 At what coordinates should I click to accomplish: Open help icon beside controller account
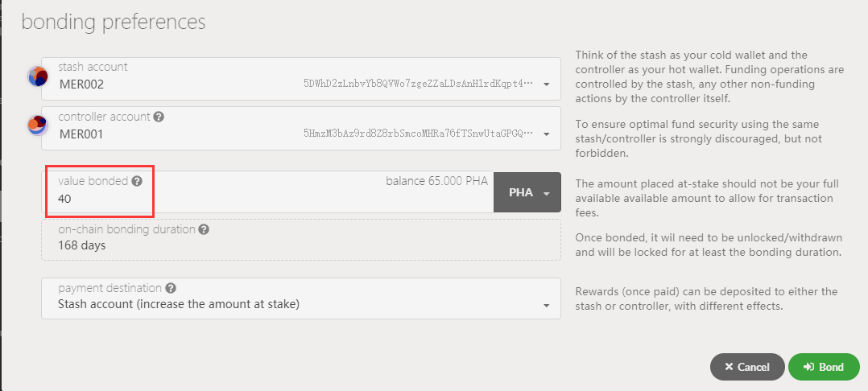point(159,117)
